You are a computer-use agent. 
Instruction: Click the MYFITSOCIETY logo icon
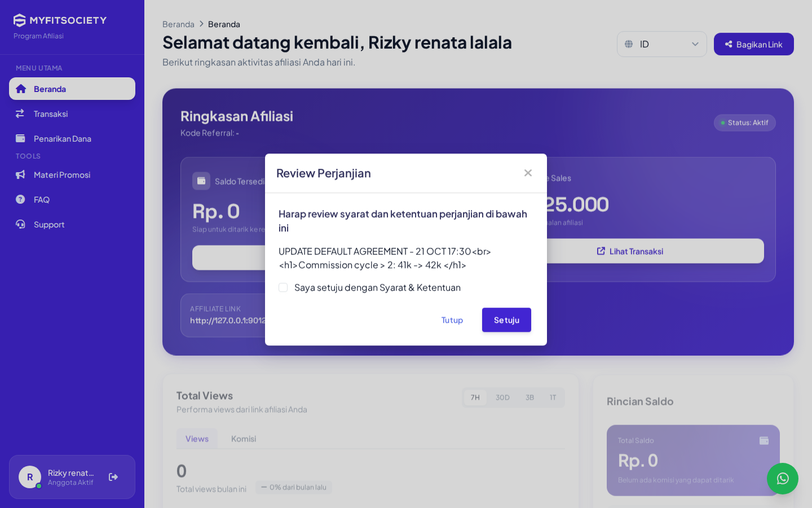click(20, 20)
